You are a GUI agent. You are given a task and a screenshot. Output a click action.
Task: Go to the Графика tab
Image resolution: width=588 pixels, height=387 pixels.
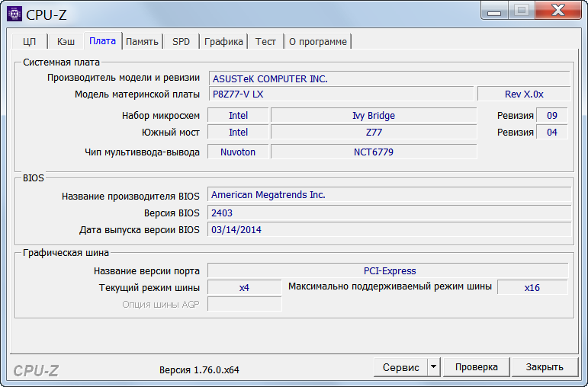click(224, 42)
